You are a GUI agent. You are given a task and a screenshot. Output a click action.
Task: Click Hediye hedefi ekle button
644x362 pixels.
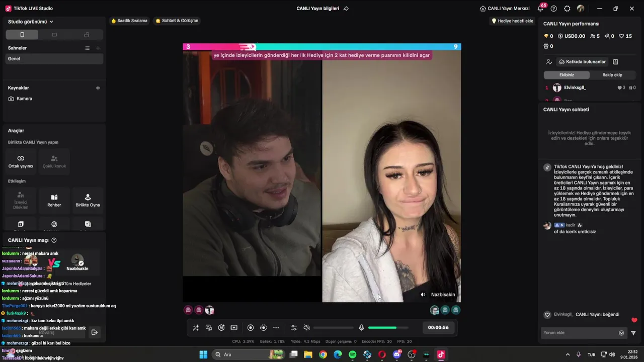[x=512, y=21]
